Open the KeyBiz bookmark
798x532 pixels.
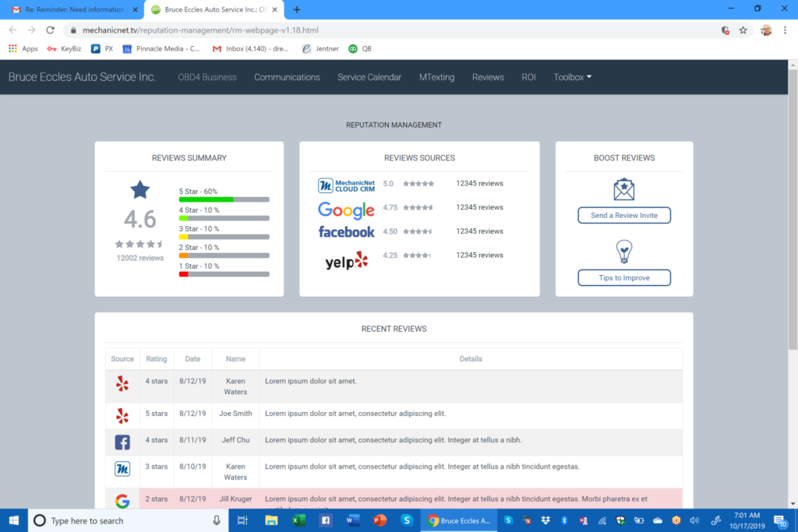pos(64,49)
